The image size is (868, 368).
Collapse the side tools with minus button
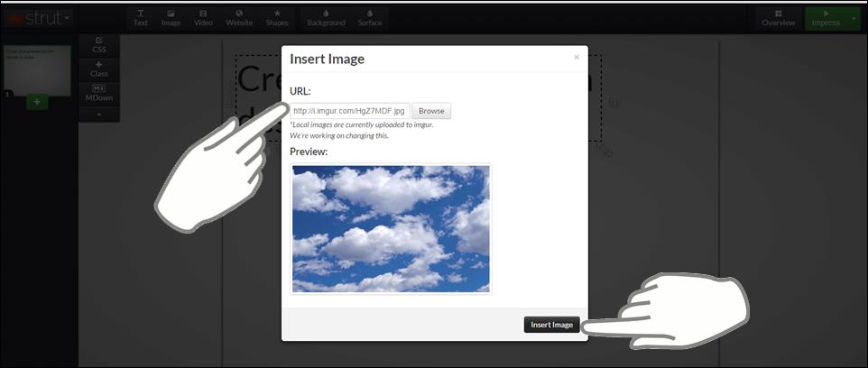[99, 114]
